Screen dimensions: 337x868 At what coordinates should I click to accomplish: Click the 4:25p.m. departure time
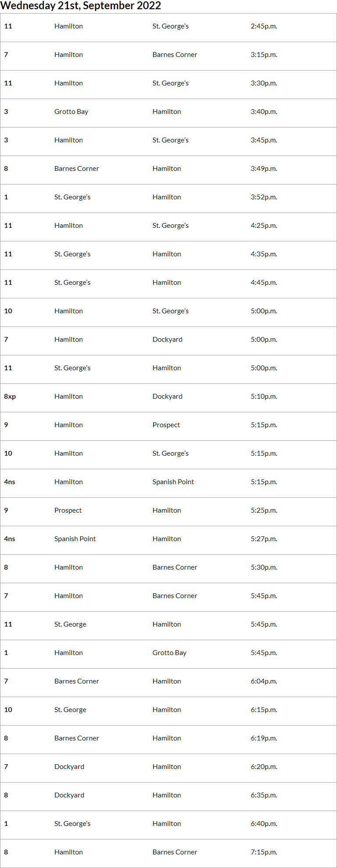coord(264,226)
